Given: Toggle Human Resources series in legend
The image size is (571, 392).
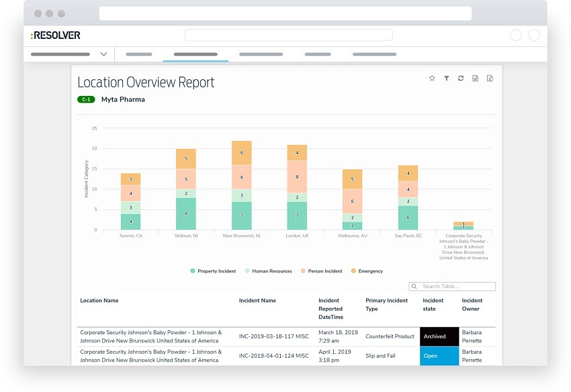Looking at the screenshot, I should pyautogui.click(x=267, y=271).
